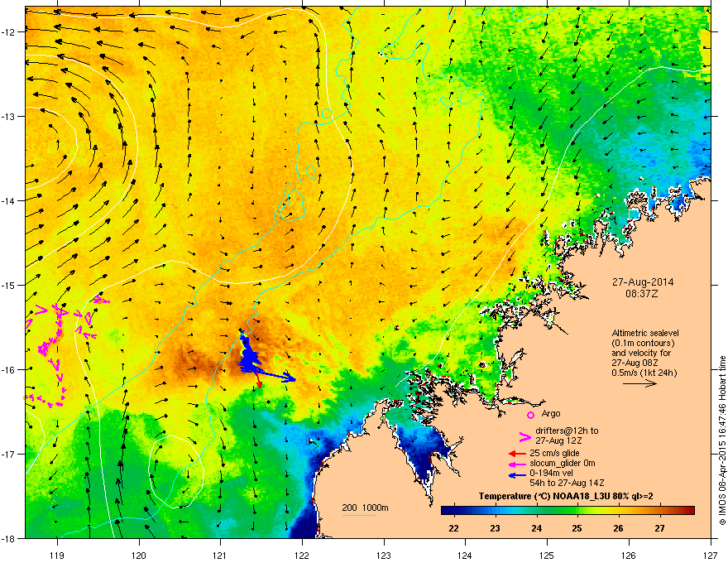Click latitude axis label -16

pyautogui.click(x=9, y=370)
